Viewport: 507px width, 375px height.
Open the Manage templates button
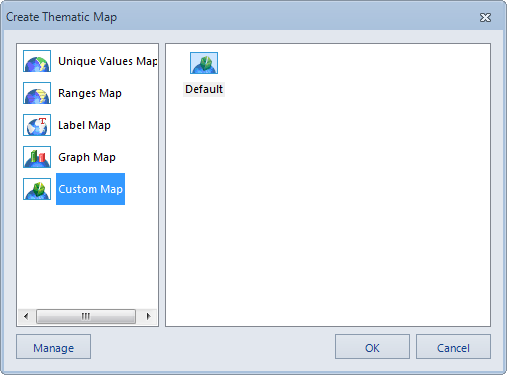pos(53,347)
